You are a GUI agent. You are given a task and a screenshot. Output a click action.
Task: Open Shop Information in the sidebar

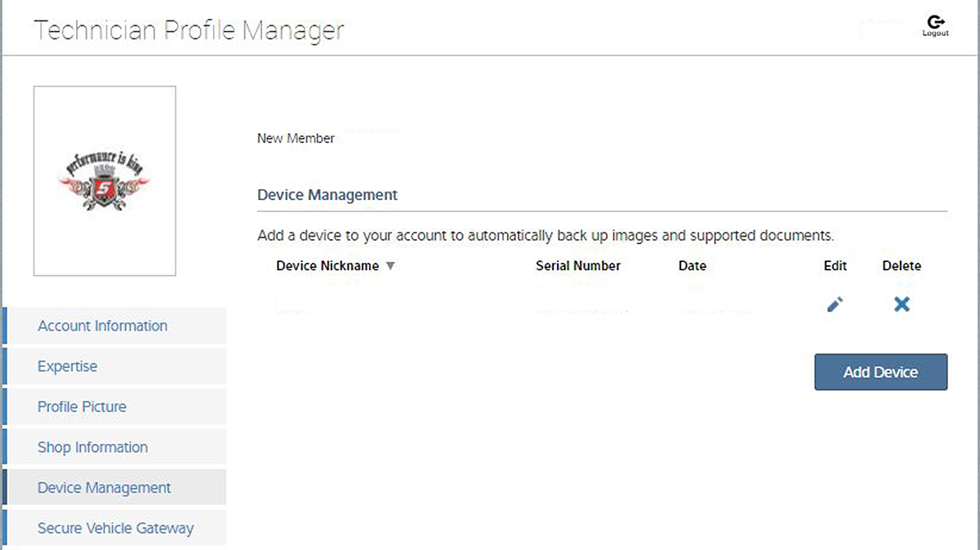coord(92,447)
